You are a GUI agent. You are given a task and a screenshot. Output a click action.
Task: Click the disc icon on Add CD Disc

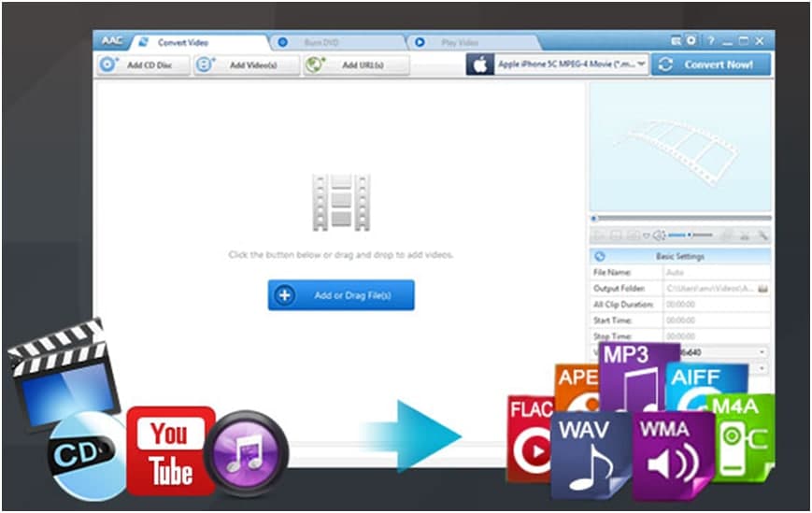click(107, 64)
